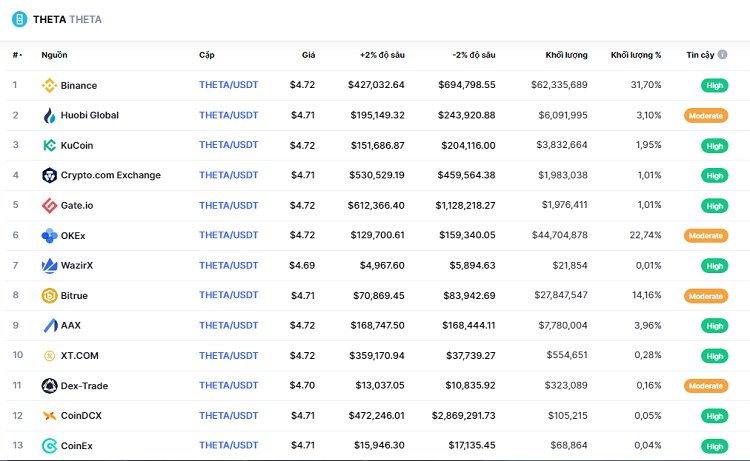Click the Huobi Global flame icon
750x461 pixels.
tap(49, 115)
